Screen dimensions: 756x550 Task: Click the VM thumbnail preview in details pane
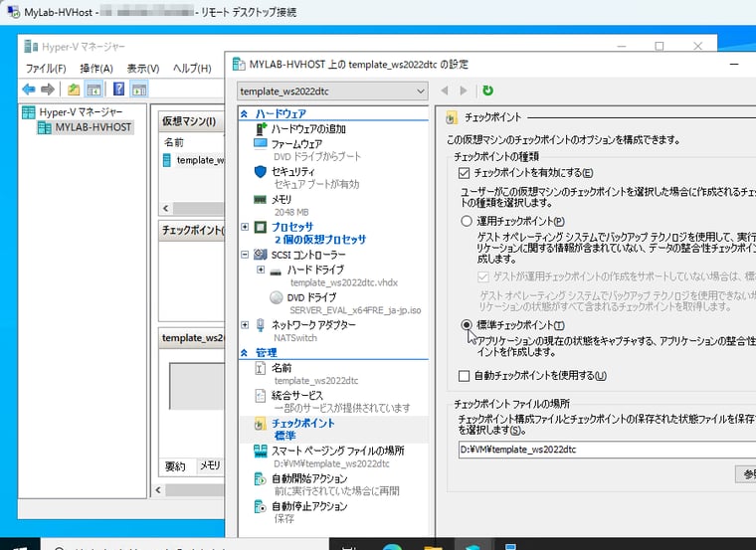tap(197, 386)
